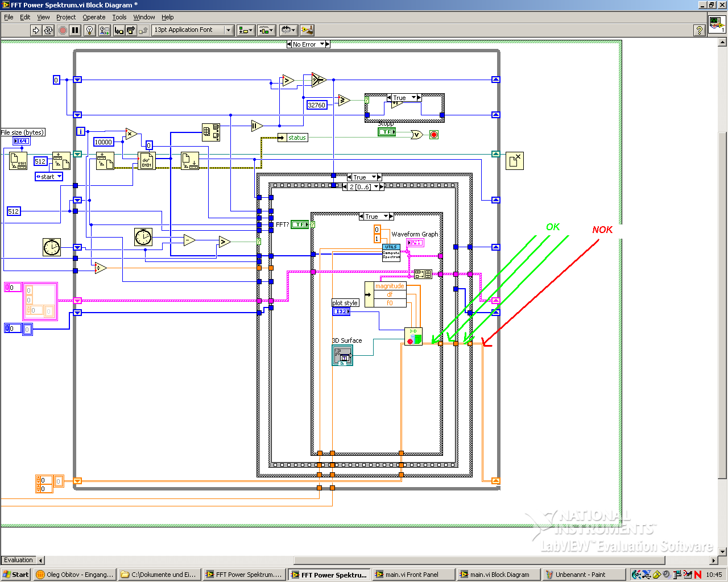The image size is (728, 582).
Task: Open the context help question mark button
Action: 700,30
